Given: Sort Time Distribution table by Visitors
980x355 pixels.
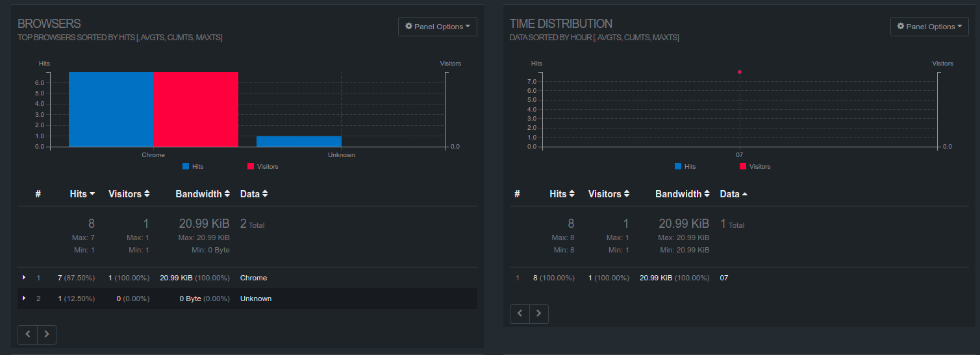Looking at the screenshot, I should coord(609,194).
